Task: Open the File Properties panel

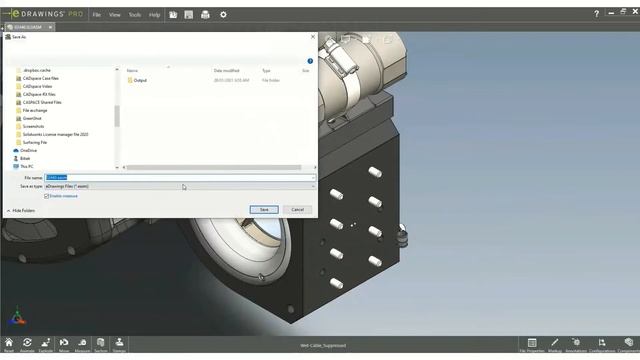Action: pyautogui.click(x=532, y=345)
